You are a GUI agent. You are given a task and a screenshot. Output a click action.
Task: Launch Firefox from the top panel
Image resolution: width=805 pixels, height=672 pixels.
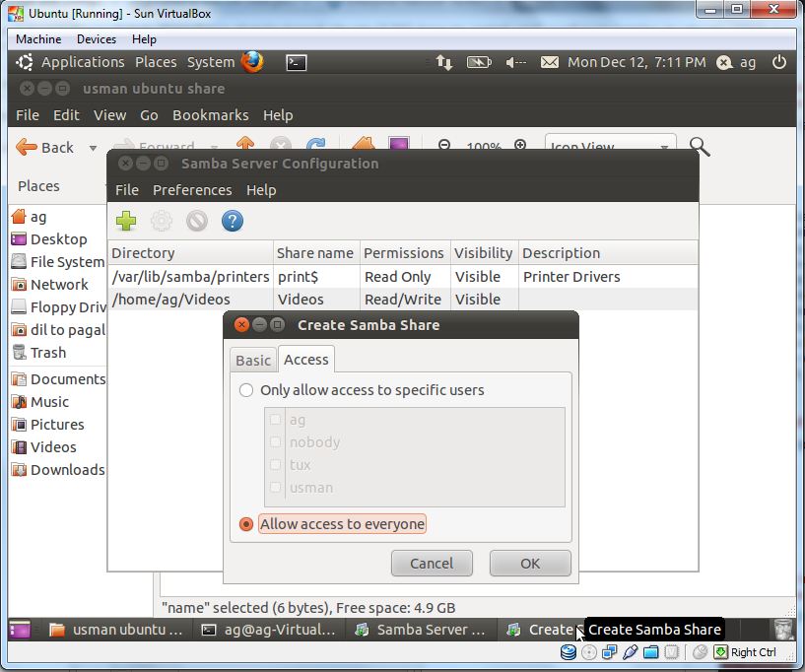click(x=252, y=62)
